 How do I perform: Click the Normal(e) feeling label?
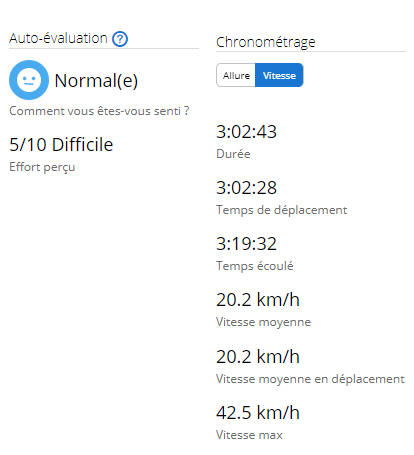(x=96, y=81)
